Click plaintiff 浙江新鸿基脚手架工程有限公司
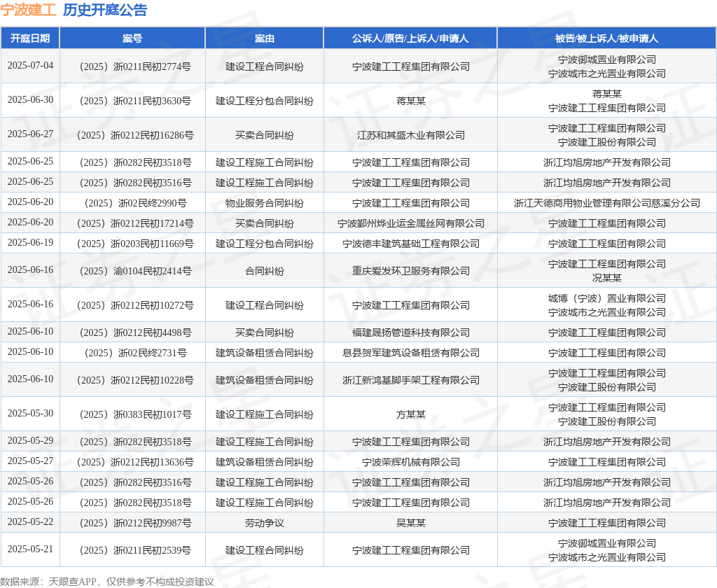Viewport: 717px width, 588px height. 410,380
